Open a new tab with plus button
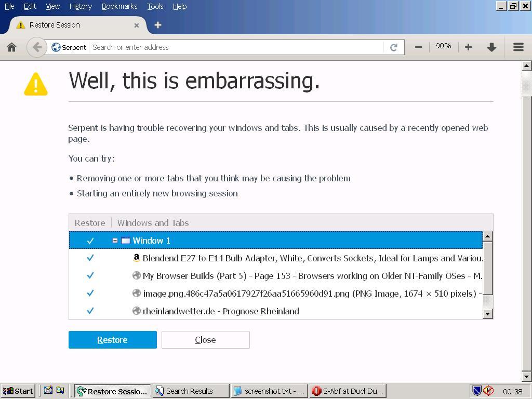Image resolution: width=532 pixels, height=399 pixels. (x=158, y=25)
